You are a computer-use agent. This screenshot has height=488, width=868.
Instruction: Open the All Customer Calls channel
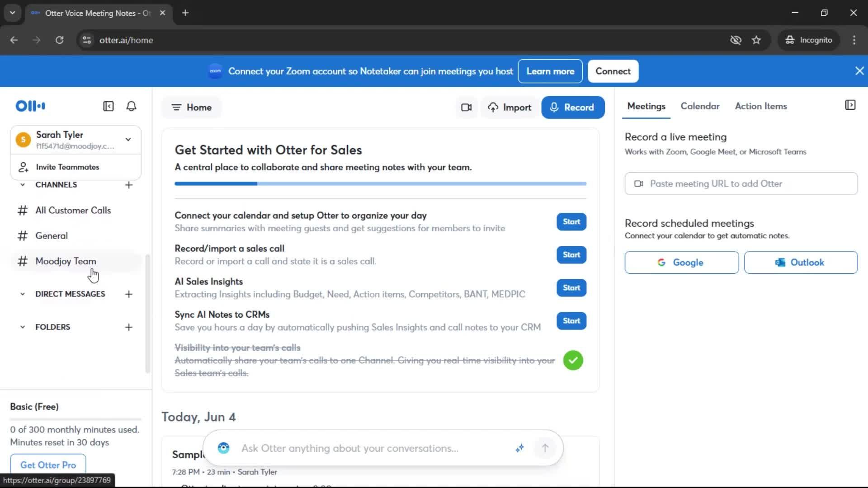[76, 210]
